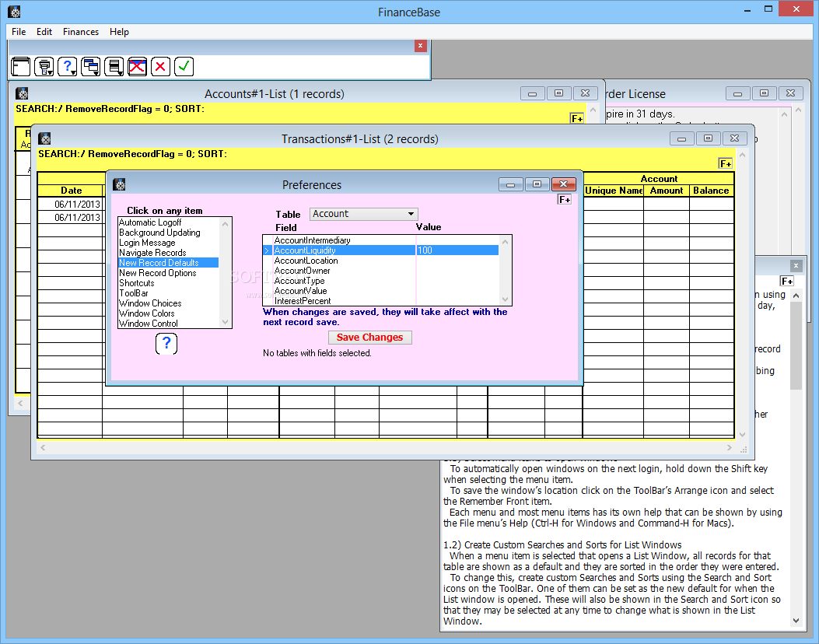Select Window Control preference item

168,324
